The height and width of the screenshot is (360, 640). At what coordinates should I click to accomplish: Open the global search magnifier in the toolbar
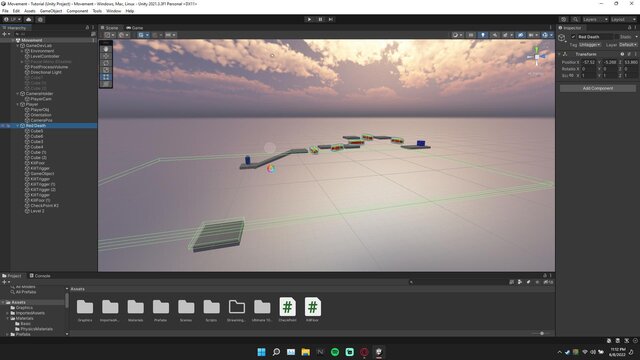point(575,19)
